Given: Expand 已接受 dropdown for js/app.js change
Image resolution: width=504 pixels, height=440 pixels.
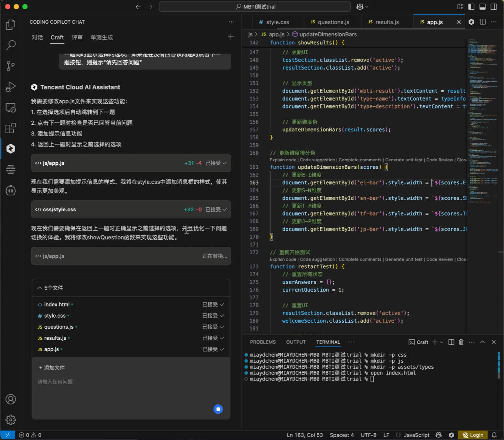Looking at the screenshot, I should (216, 163).
